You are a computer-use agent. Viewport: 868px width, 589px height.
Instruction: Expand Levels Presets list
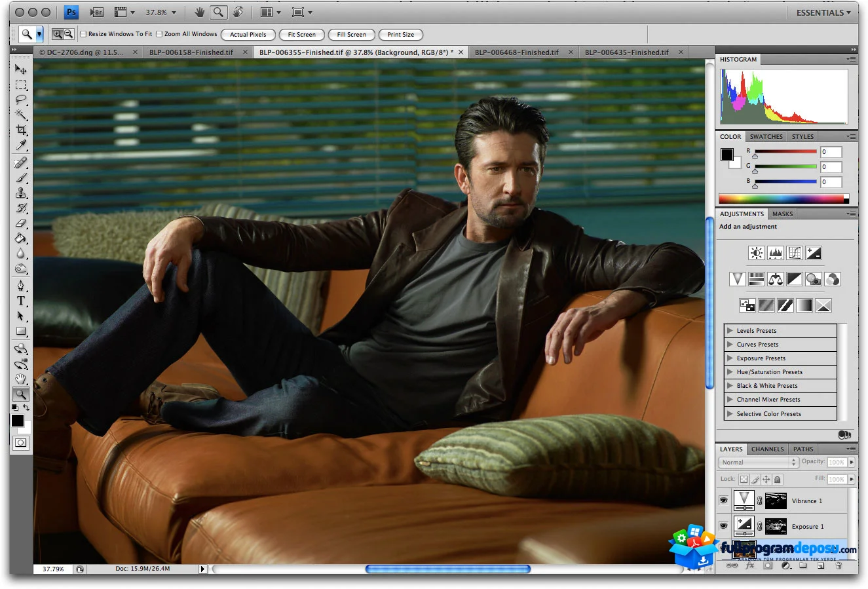pos(730,330)
